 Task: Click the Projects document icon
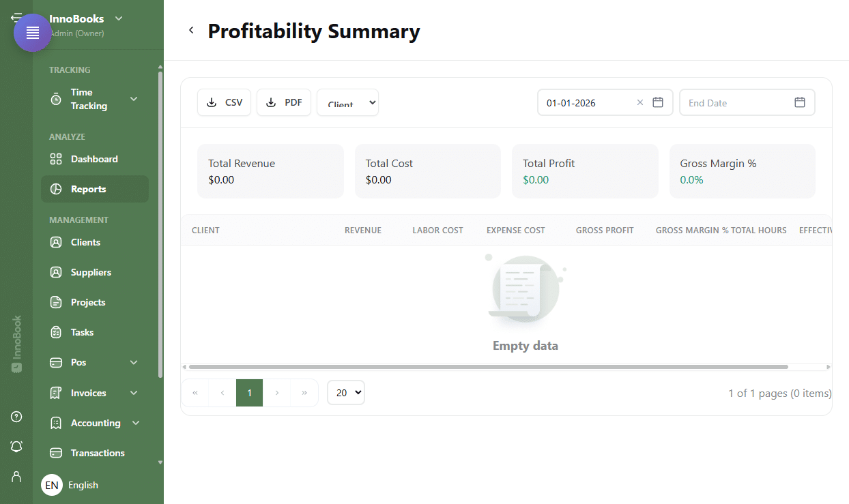coord(56,302)
